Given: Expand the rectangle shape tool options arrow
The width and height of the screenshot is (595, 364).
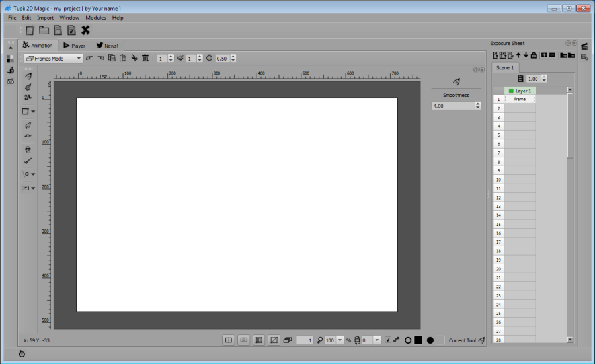Looking at the screenshot, I should pos(33,112).
